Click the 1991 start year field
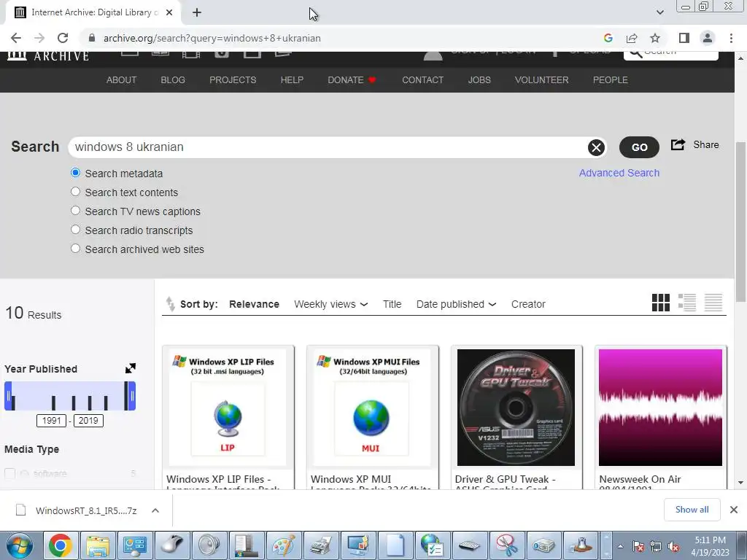 click(52, 421)
